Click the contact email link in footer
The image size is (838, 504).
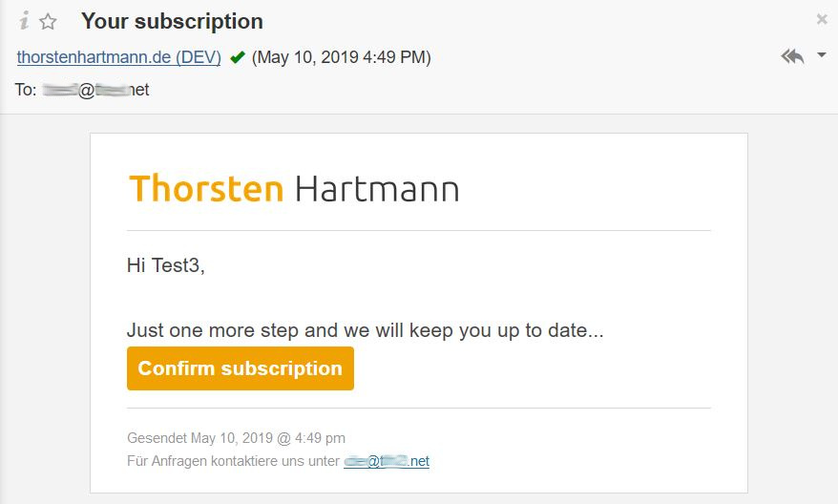pos(387,461)
